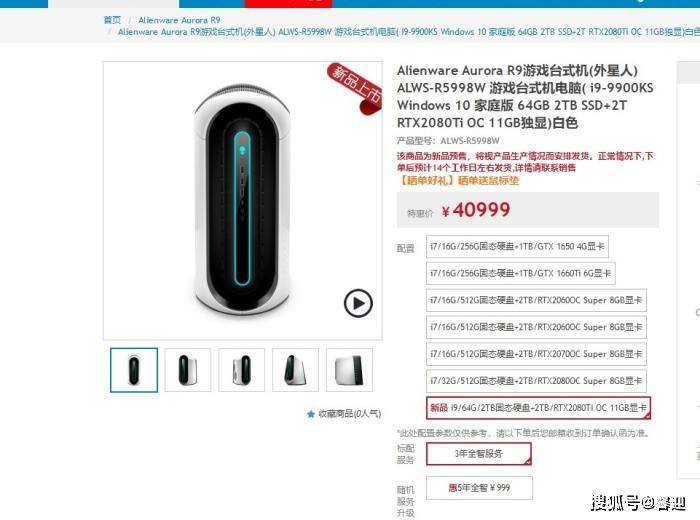Select the second angled-view thumbnail

[188, 370]
